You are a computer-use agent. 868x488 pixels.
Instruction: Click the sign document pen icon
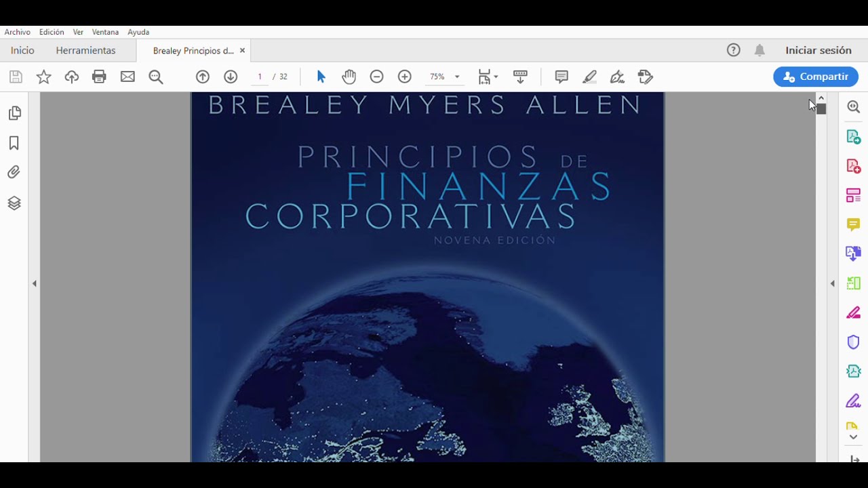(x=617, y=77)
